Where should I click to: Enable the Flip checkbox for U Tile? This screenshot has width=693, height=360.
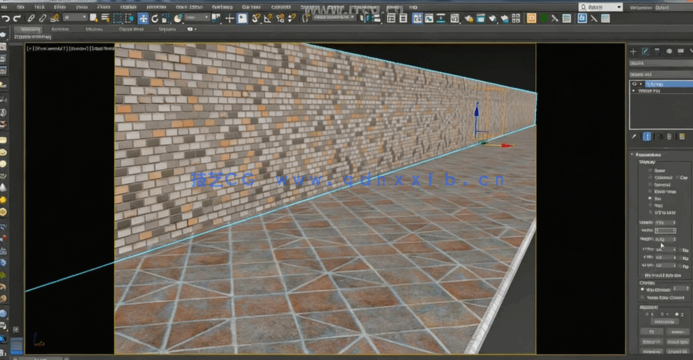tap(681, 250)
